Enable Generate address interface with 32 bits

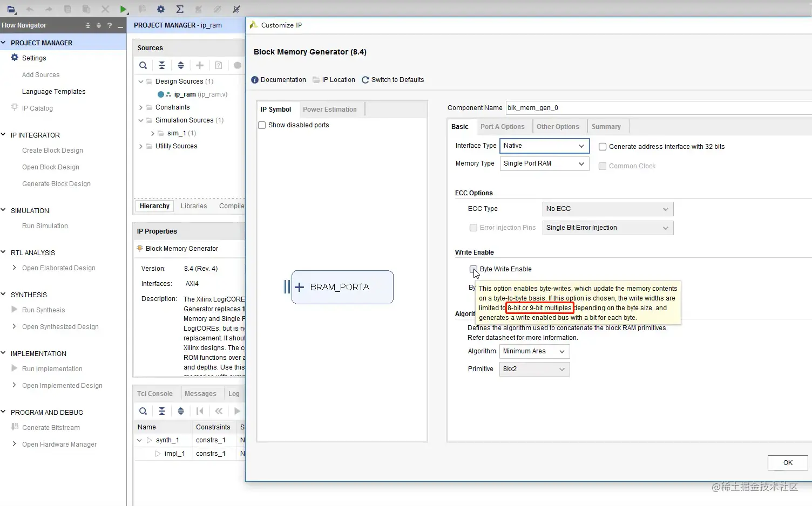click(x=603, y=147)
